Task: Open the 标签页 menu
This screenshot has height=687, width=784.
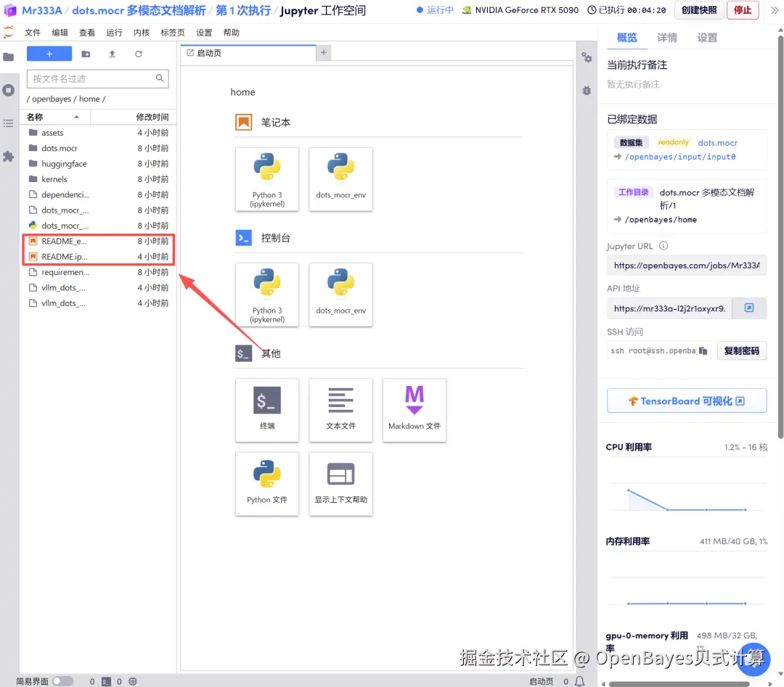Action: tap(173, 33)
